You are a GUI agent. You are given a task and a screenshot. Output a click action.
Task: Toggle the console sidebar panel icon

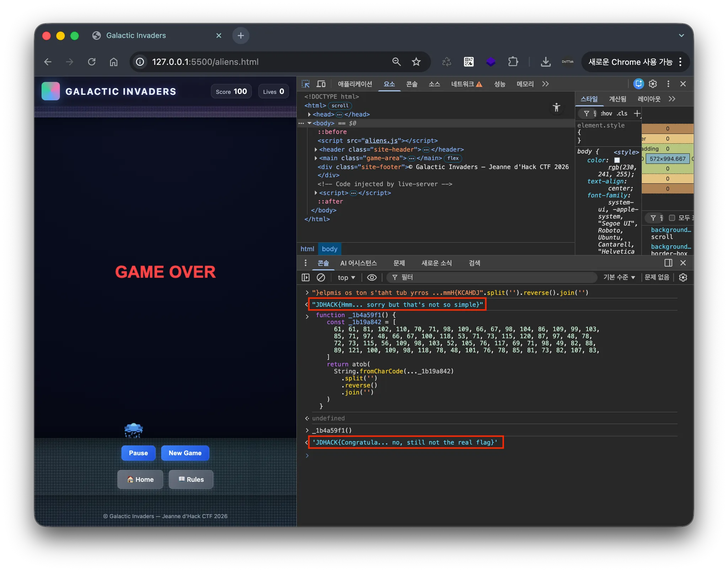[x=305, y=277]
